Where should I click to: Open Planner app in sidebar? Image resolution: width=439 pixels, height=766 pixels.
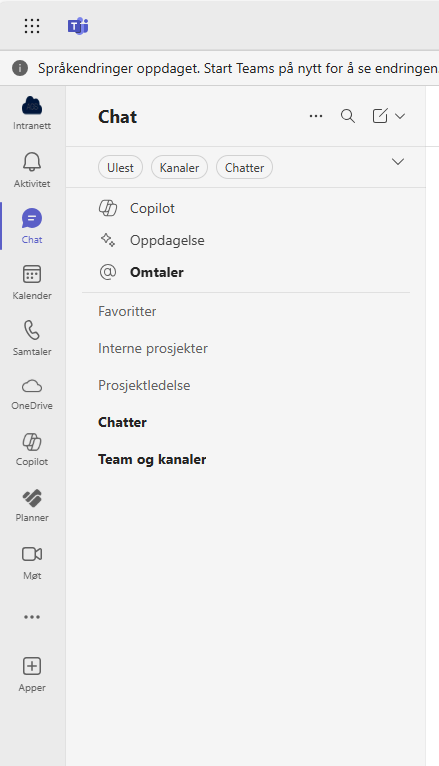[32, 506]
